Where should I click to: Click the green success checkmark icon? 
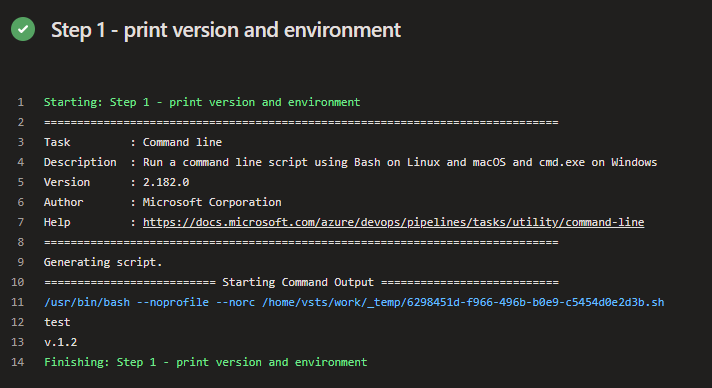pos(23,30)
